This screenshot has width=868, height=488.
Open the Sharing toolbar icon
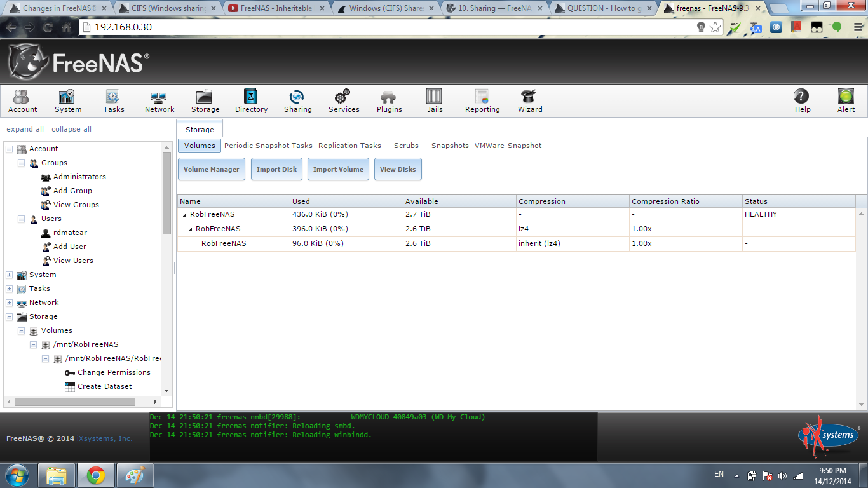tap(297, 101)
